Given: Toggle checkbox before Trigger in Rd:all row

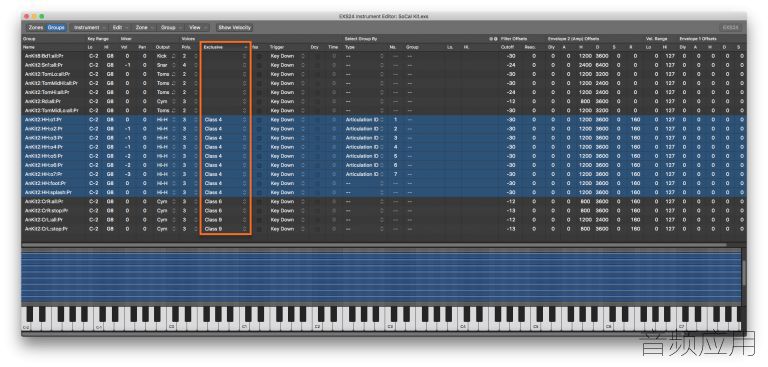Looking at the screenshot, I should tap(258, 101).
